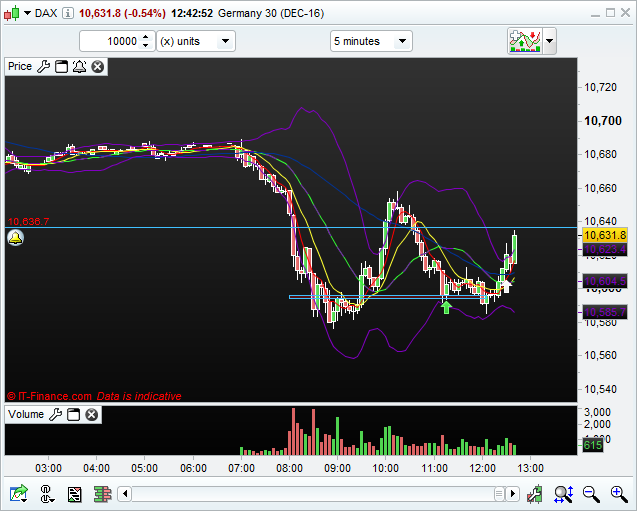Click the auto-fit zoom magnifier with arrows
The image size is (637, 511).
(x=563, y=494)
